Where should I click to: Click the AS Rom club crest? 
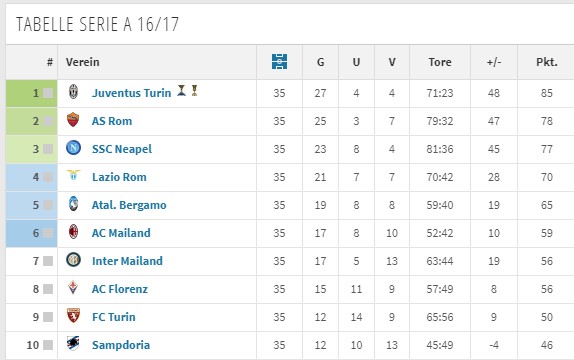(x=73, y=120)
